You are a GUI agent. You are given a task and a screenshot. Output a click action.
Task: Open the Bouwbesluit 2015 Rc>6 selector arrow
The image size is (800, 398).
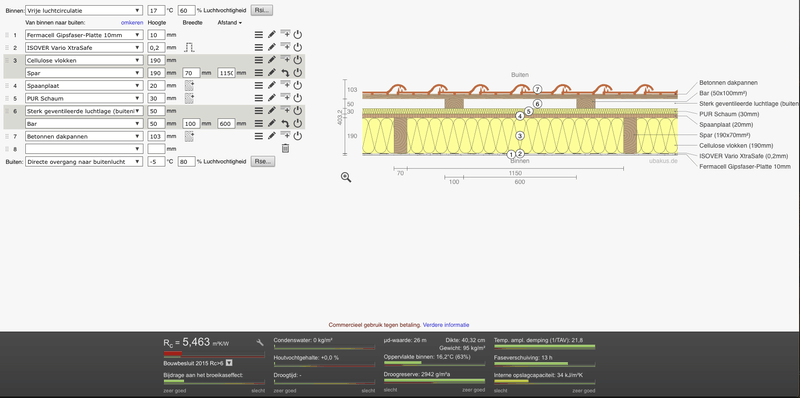coord(229,363)
